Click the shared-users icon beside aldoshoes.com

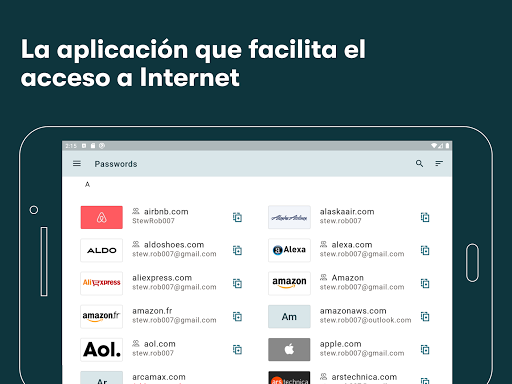(x=136, y=244)
